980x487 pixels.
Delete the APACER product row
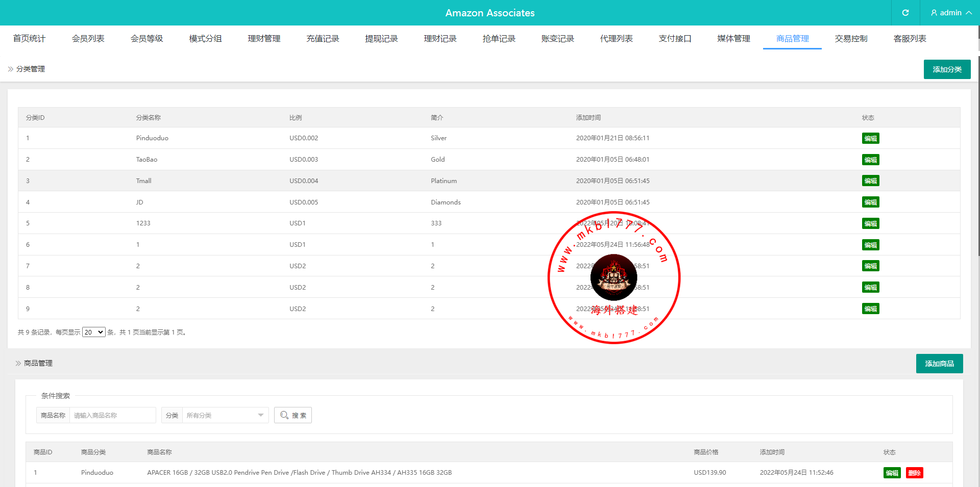point(914,473)
